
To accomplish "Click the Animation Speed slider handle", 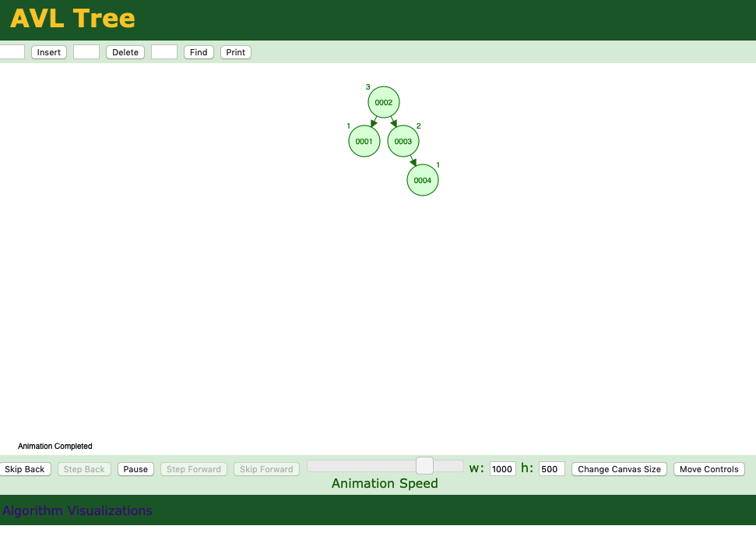I will 425,466.
